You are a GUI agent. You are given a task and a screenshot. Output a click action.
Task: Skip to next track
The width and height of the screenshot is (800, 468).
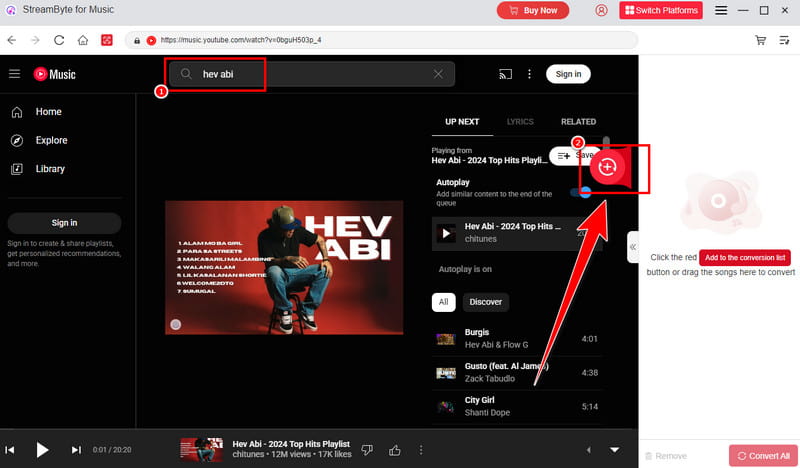click(x=76, y=450)
